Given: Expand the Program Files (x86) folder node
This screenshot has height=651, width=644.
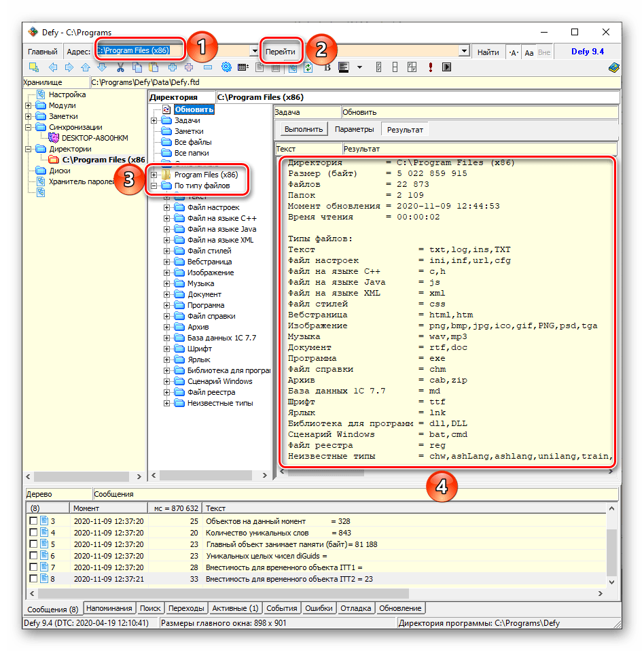Looking at the screenshot, I should (x=154, y=175).
